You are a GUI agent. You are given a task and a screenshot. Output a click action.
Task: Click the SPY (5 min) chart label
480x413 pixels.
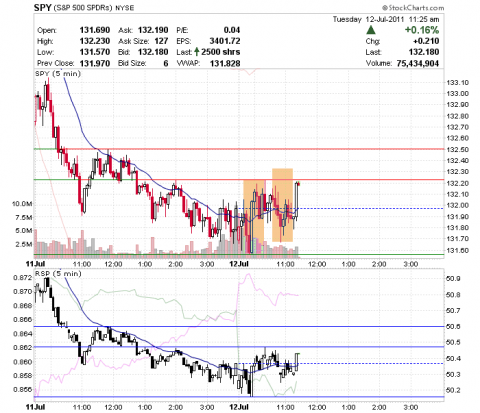tap(58, 73)
